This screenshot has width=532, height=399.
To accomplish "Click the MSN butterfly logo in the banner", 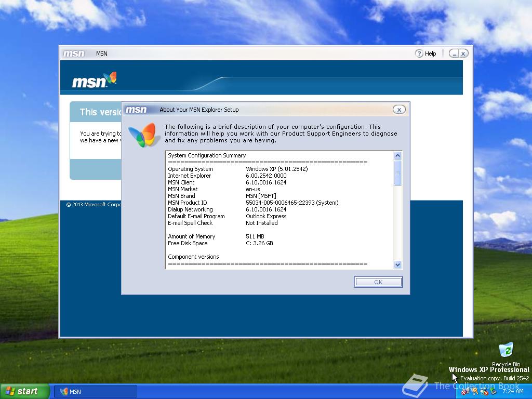I will [95, 81].
